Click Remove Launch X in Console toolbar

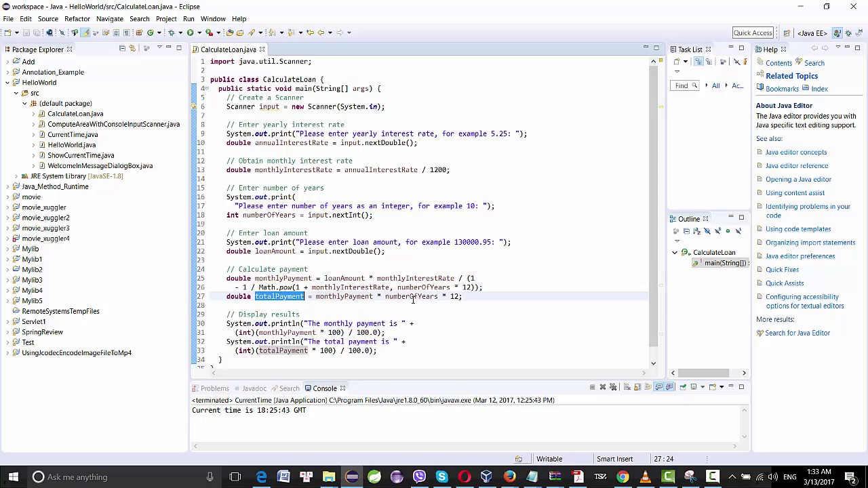click(602, 387)
